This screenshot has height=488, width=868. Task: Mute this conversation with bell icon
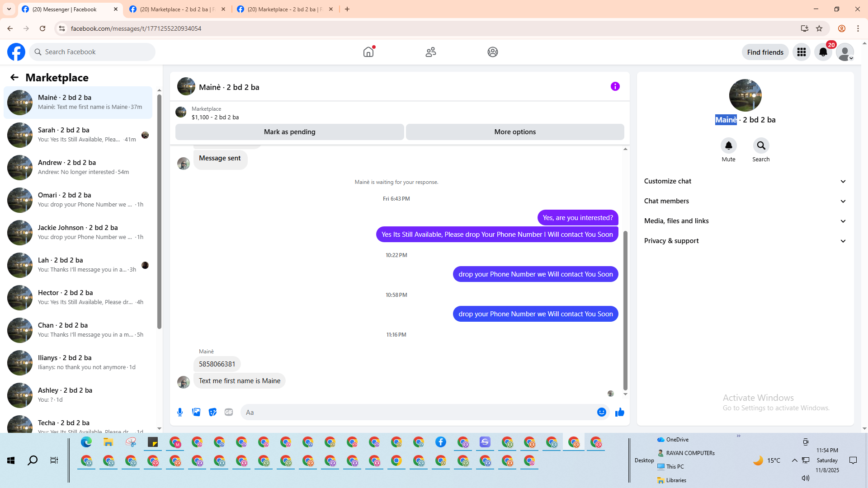tap(728, 145)
